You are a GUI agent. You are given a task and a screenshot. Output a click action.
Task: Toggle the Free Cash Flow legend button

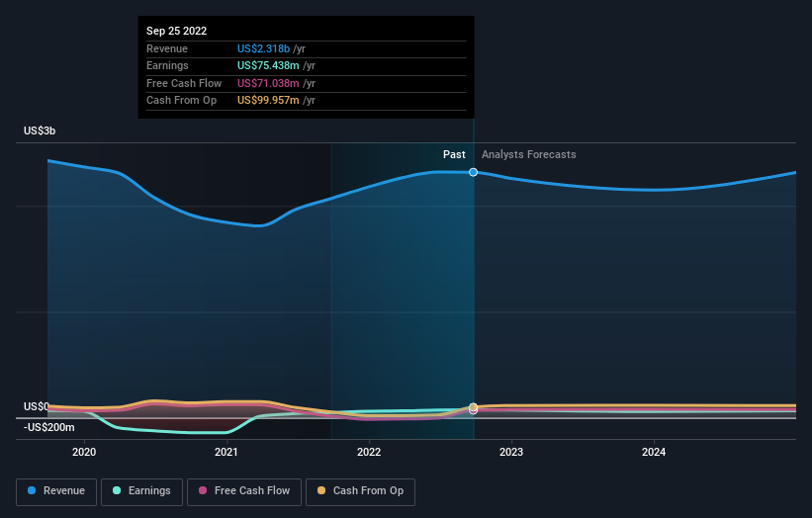[x=244, y=491]
